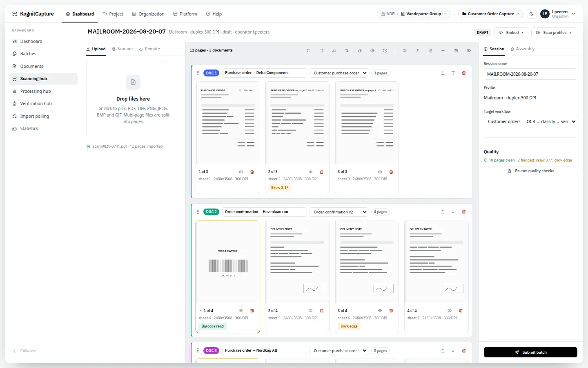Open DOC 2 Order confirmation v2 dropdown

pyautogui.click(x=339, y=212)
